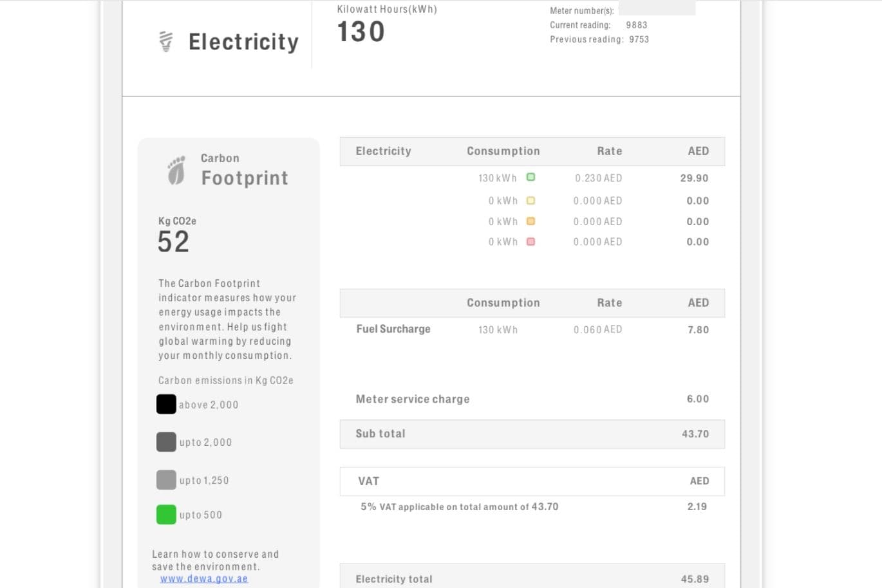Click the 52 Kg CO2e value

(x=173, y=242)
